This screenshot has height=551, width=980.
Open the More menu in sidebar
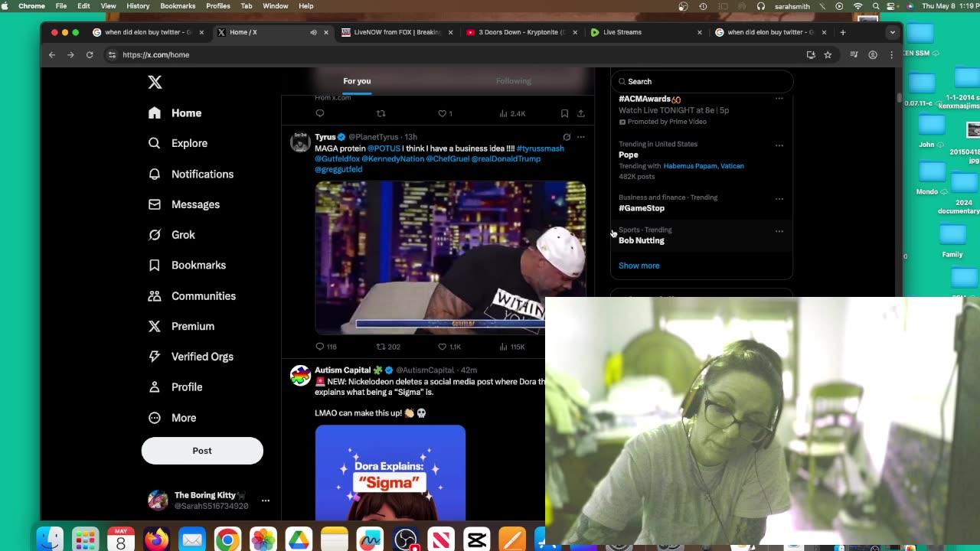click(x=173, y=418)
